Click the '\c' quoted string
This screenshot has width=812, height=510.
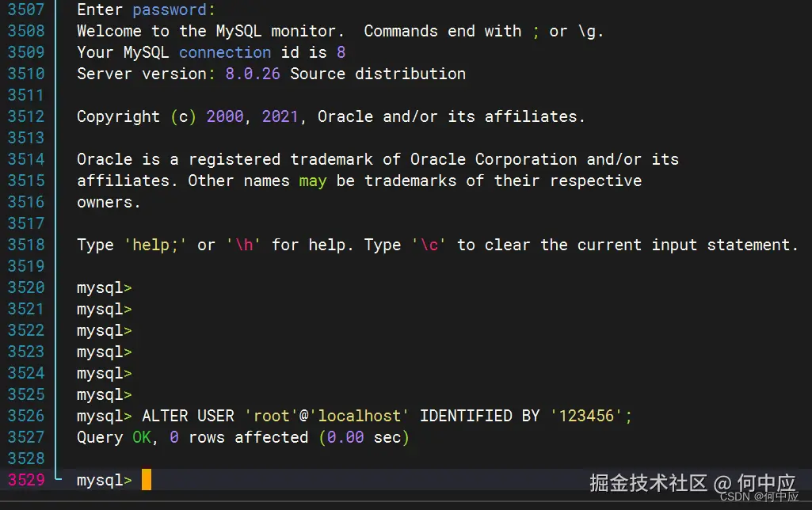(x=429, y=245)
